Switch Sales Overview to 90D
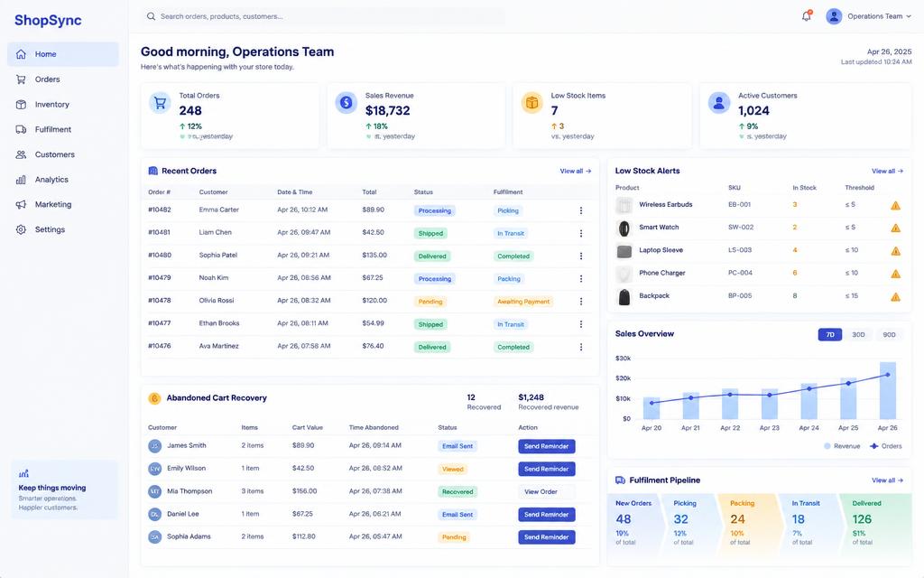Viewport: 924px width, 578px height. click(889, 334)
